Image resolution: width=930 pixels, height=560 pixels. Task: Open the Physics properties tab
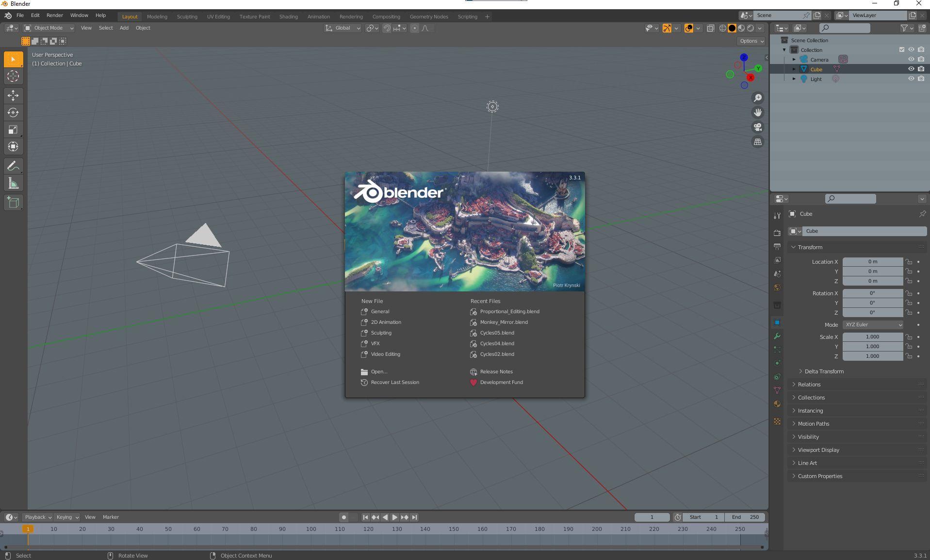777,363
